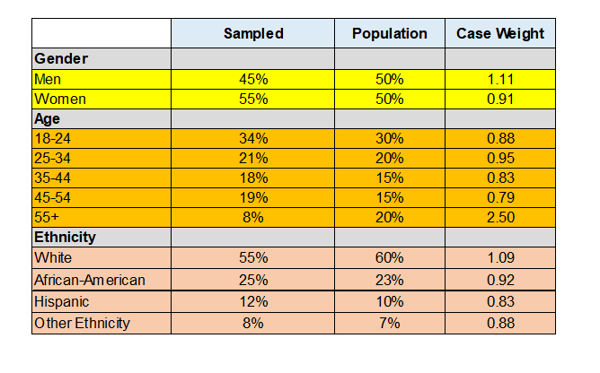Click the Ethnicity section header cell
Viewport: 600px width, 373px height.
pos(101,237)
